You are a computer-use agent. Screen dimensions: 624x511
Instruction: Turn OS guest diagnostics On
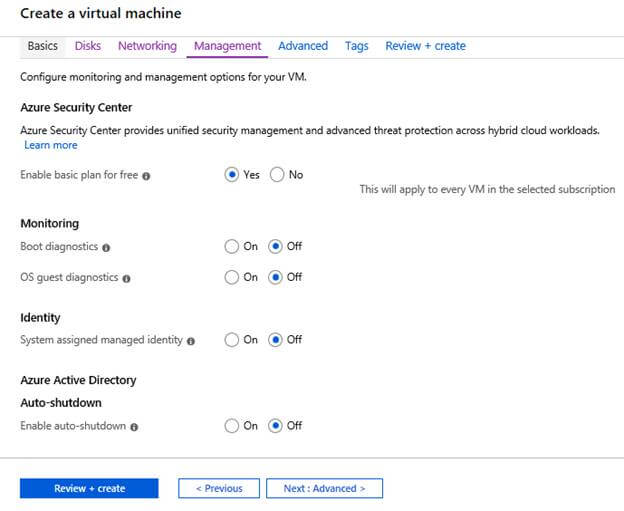click(x=232, y=277)
